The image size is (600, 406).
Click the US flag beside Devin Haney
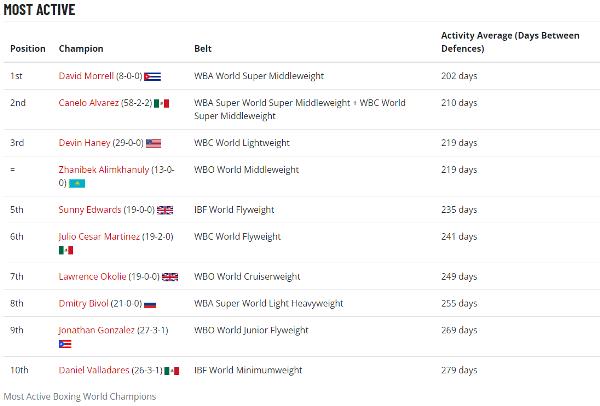click(153, 143)
